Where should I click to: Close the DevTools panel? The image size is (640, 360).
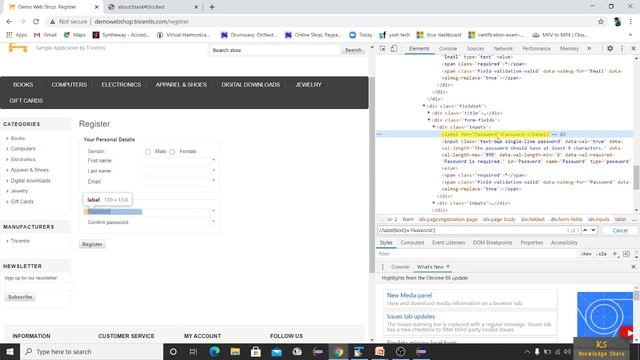[x=633, y=49]
